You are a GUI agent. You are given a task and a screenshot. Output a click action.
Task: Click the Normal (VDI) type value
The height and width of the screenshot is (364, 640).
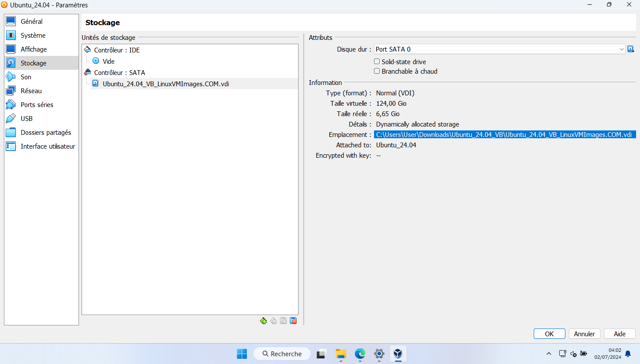click(x=395, y=93)
